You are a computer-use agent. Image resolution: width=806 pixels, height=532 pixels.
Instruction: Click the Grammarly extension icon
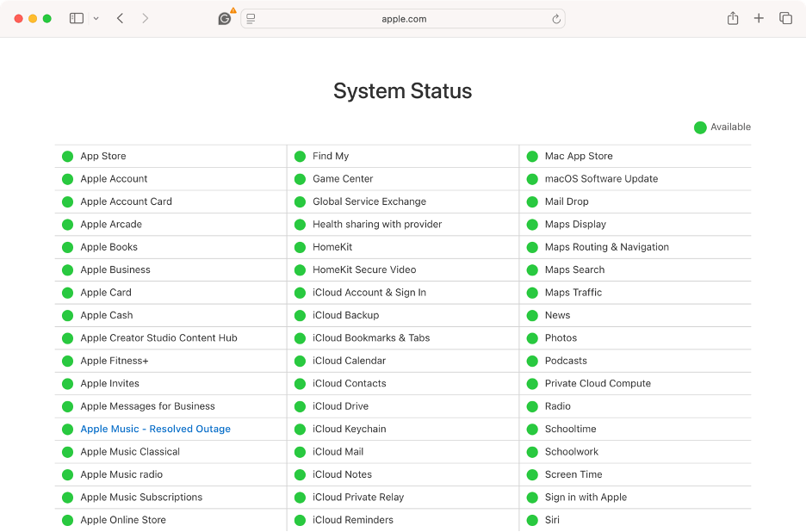(x=225, y=18)
